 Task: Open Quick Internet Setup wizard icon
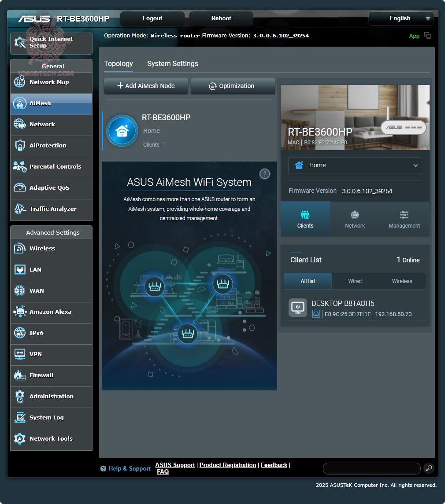(x=20, y=42)
